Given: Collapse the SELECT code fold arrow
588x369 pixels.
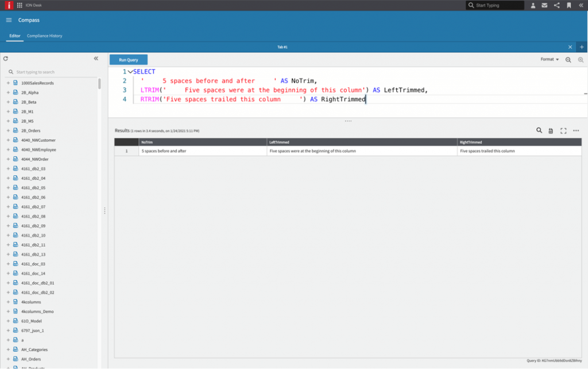Looking at the screenshot, I should click(x=130, y=72).
